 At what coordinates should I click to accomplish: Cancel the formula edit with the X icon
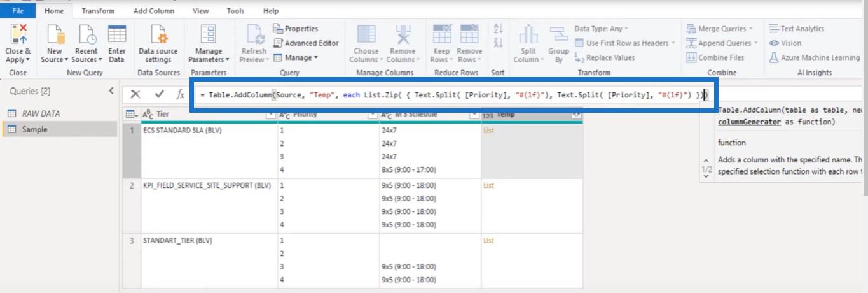click(135, 94)
